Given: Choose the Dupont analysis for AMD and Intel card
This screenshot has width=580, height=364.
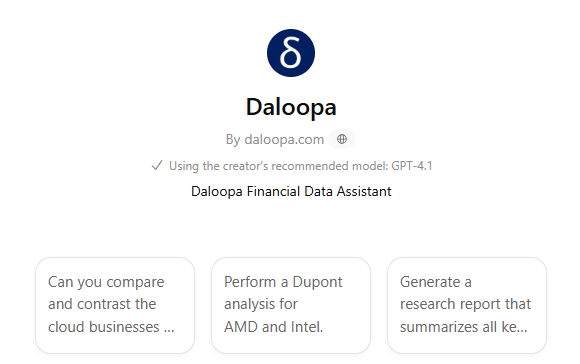Looking at the screenshot, I should tap(291, 305).
